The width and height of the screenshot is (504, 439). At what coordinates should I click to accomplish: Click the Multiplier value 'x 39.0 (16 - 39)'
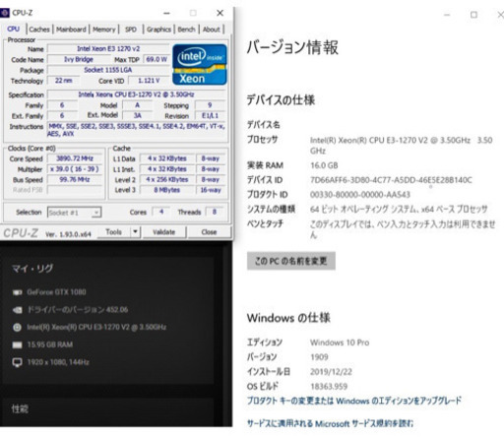(75, 169)
